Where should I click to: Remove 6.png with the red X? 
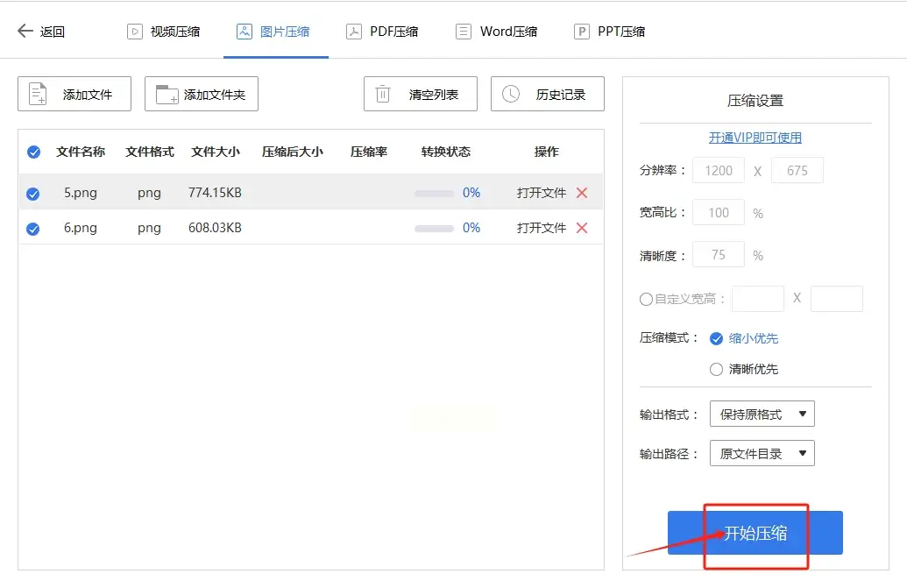tap(582, 228)
